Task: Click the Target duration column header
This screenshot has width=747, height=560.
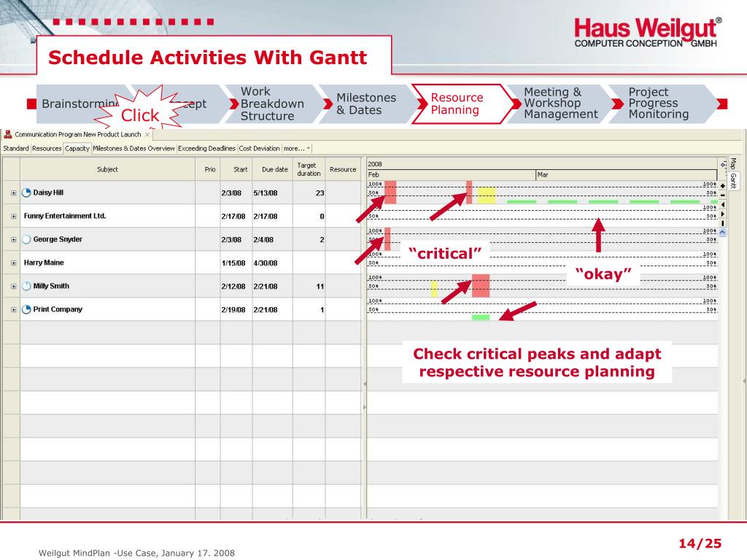Action: click(x=309, y=169)
